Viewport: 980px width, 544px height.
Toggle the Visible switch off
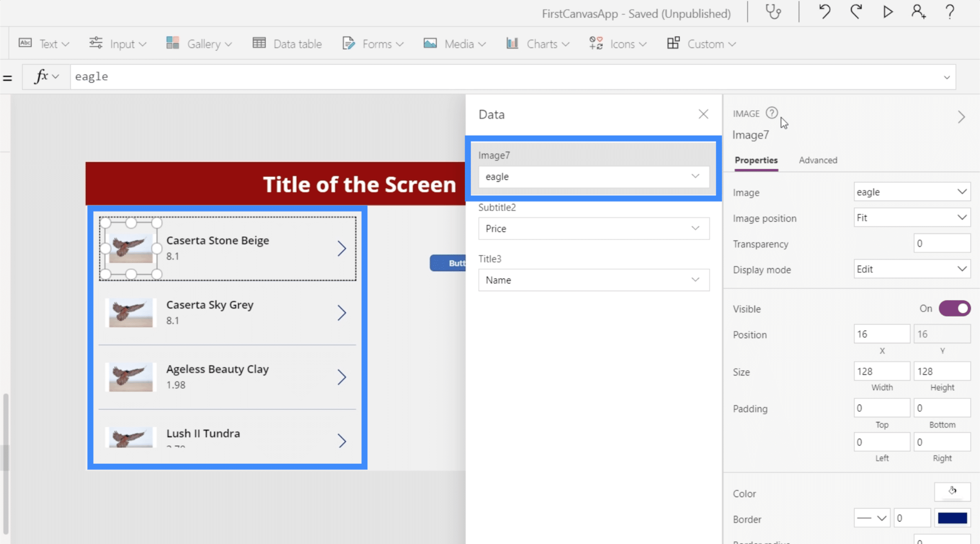tap(954, 308)
